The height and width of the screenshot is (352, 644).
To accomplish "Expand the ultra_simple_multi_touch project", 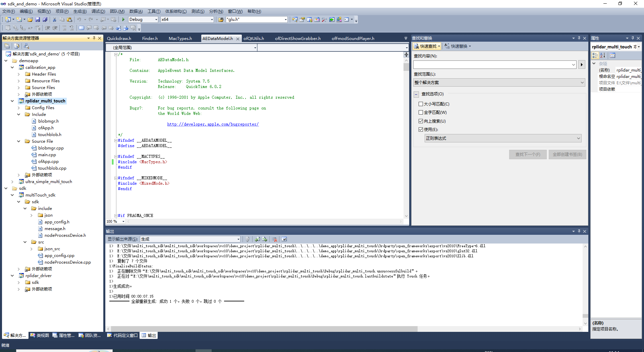I will pos(12,182).
